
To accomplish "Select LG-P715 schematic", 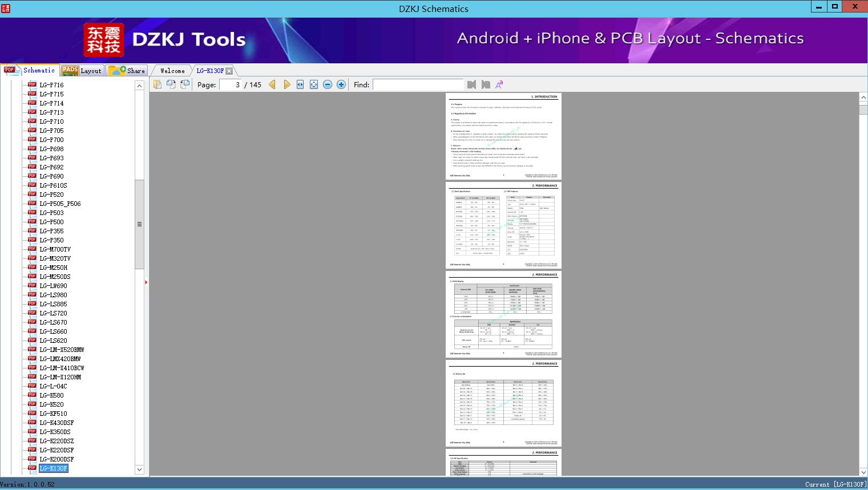I will pyautogui.click(x=51, y=94).
